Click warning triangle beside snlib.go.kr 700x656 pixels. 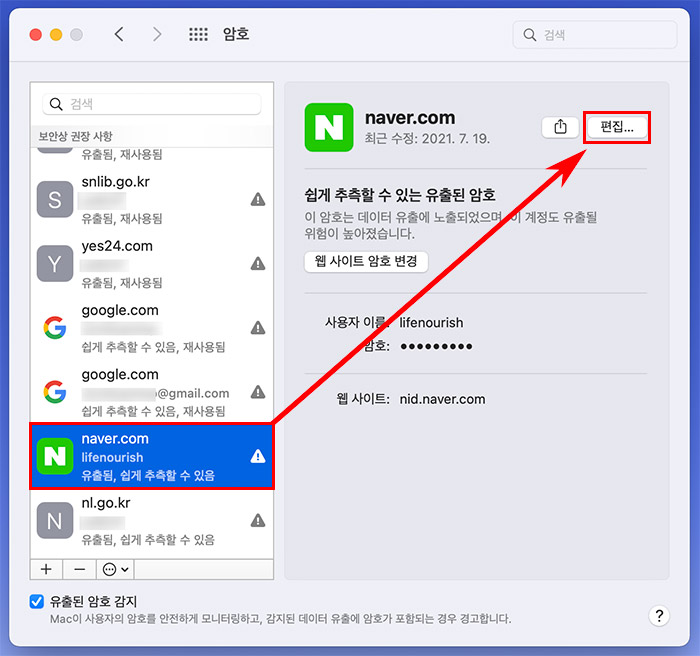pyautogui.click(x=258, y=199)
